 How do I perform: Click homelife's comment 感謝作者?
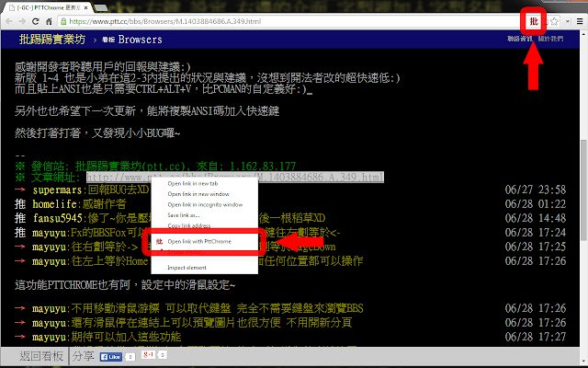coord(104,204)
